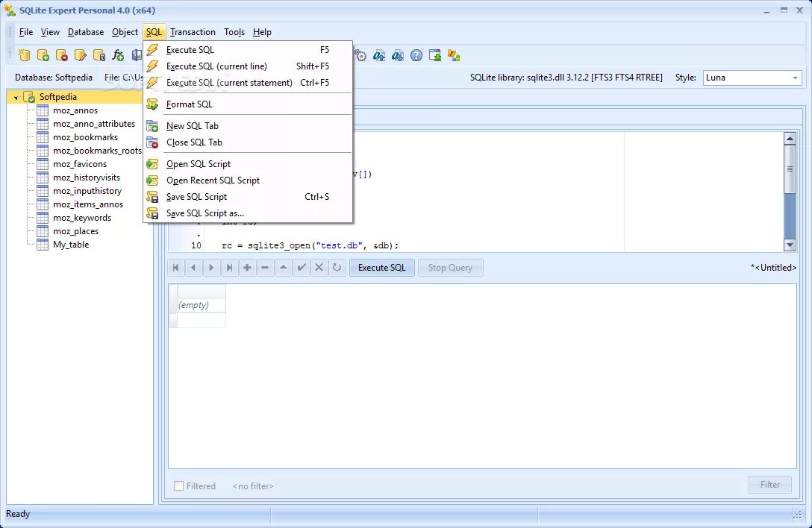Click the <no filter> text
Screen dimensions: 812x528
(253, 486)
